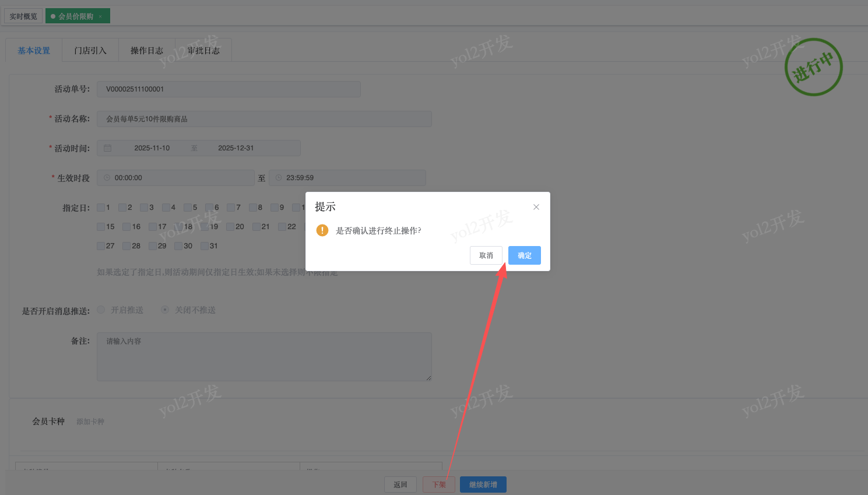Enable the day 7 checkbox
Screen dimensions: 868x495
pos(231,208)
